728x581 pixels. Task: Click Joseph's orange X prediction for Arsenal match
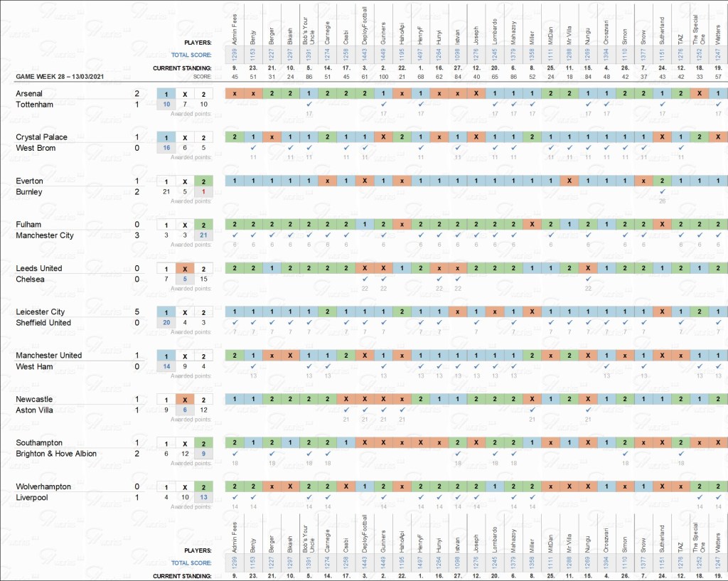click(476, 94)
